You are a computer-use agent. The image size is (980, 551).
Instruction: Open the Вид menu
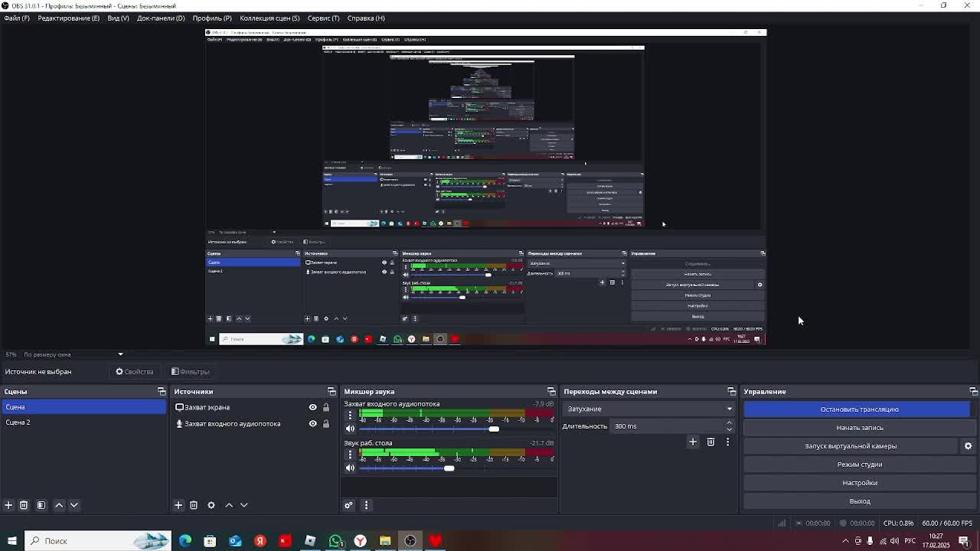coord(118,18)
